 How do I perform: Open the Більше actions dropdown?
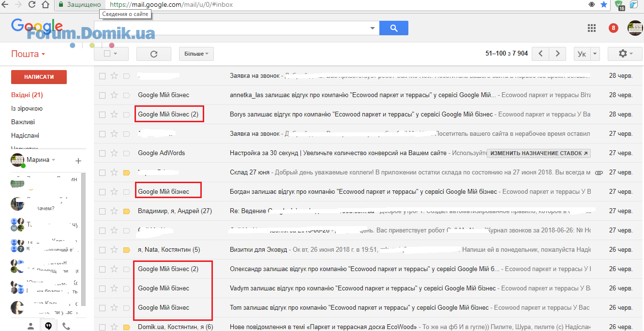click(x=196, y=54)
